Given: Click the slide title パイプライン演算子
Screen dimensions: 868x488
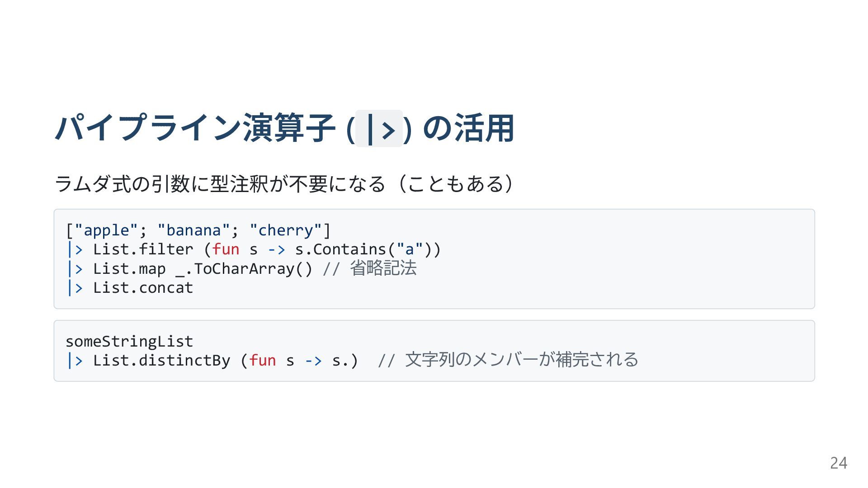Looking at the screenshot, I should tap(195, 128).
